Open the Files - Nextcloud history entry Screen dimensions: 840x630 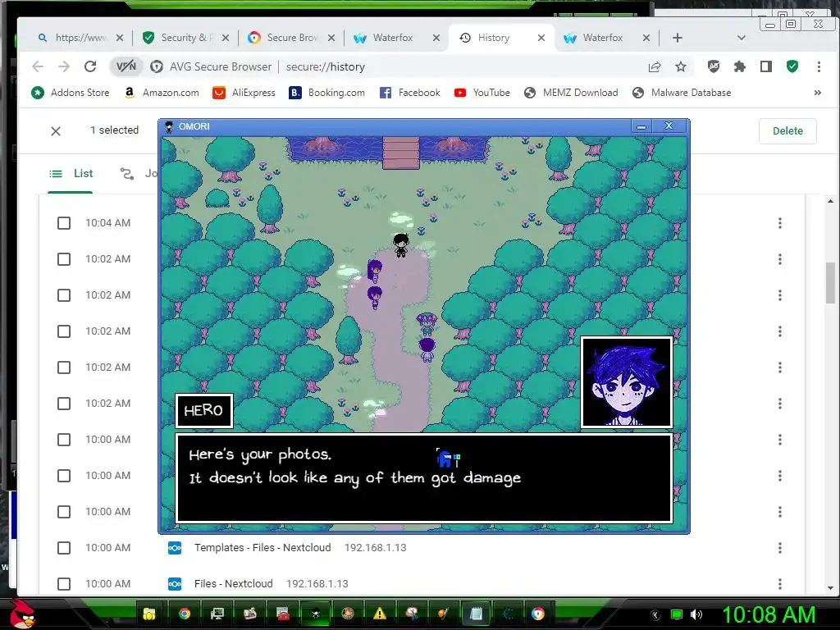click(x=234, y=583)
